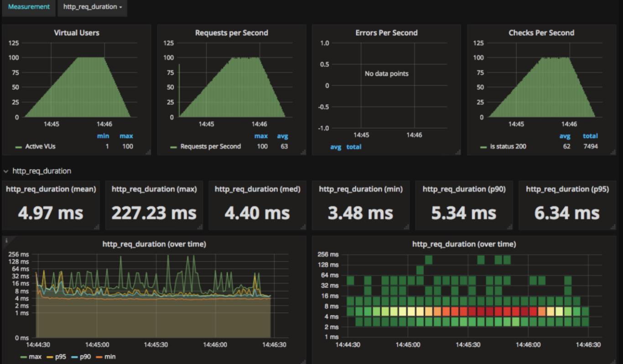The width and height of the screenshot is (623, 364).
Task: Sort Checks Per Second legend by avg column
Action: click(565, 136)
